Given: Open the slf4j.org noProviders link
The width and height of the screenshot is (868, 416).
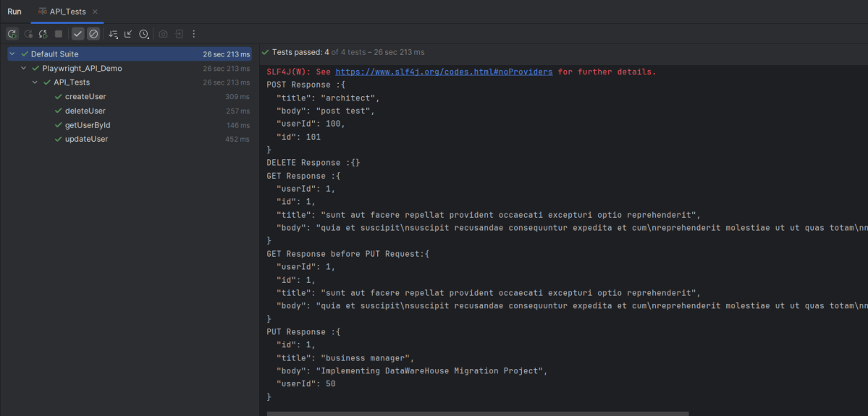Looking at the screenshot, I should pyautogui.click(x=444, y=72).
